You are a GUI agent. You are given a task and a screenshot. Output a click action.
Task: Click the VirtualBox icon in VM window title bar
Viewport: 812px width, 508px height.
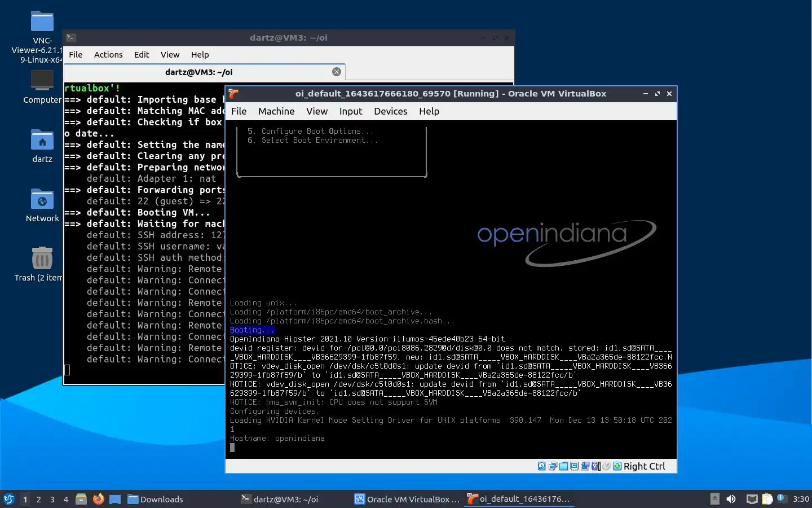[234, 94]
